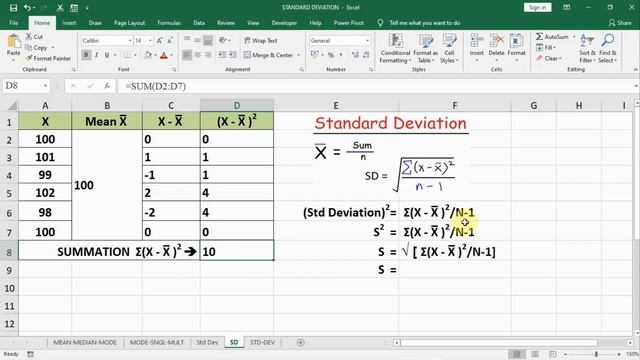Add a new sheet with plus icon
Screen dimensions: 640x360
[300, 342]
